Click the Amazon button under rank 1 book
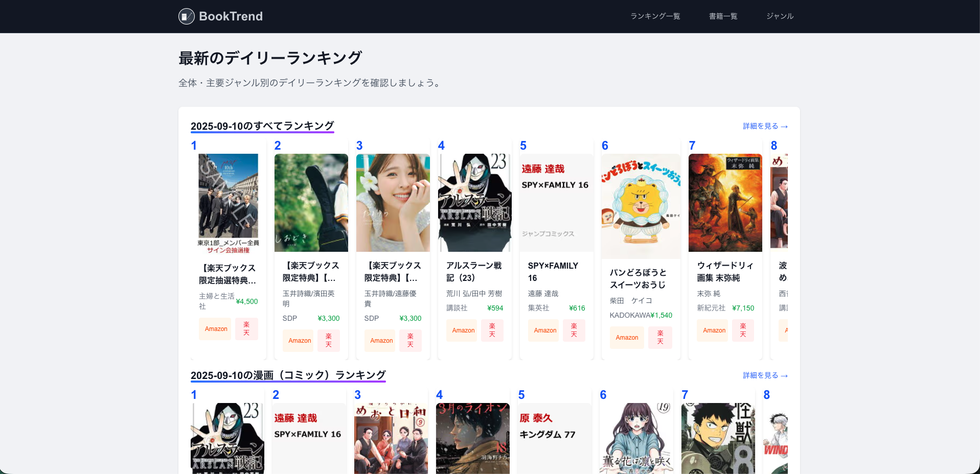 (x=216, y=329)
